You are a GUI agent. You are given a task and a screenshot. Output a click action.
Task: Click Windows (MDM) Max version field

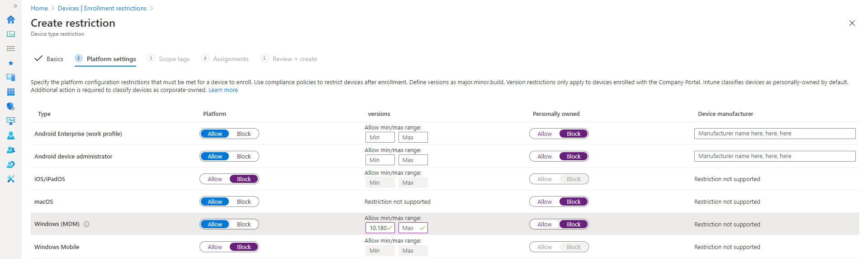click(x=413, y=228)
